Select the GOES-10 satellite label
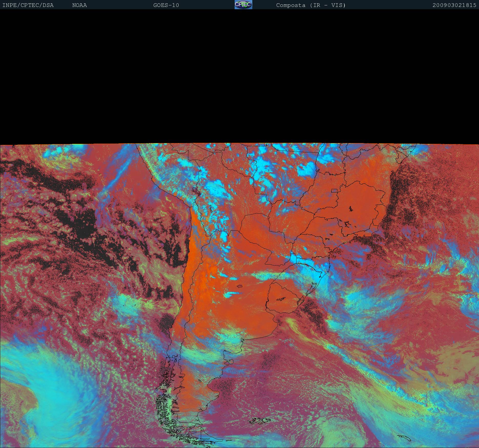 (166, 5)
